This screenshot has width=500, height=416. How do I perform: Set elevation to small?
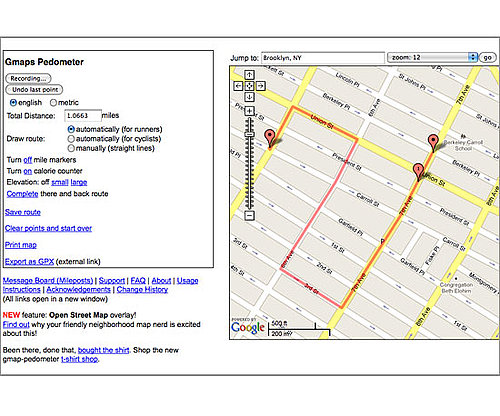60,182
